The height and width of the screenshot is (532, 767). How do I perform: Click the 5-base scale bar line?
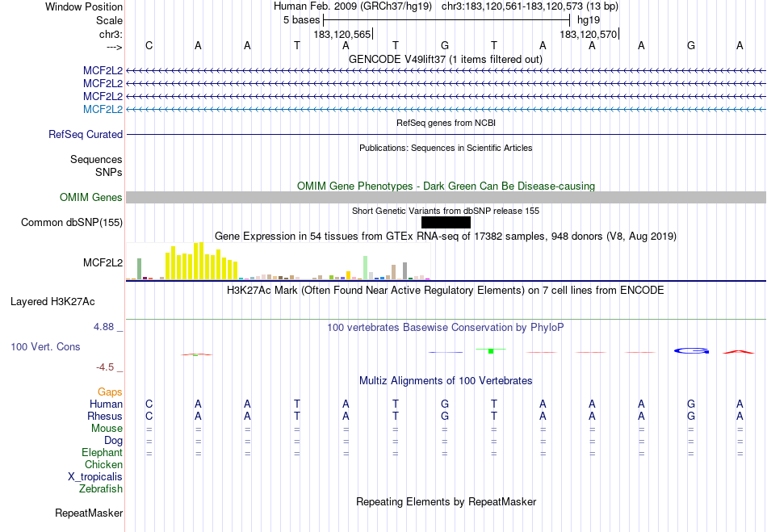click(x=446, y=20)
